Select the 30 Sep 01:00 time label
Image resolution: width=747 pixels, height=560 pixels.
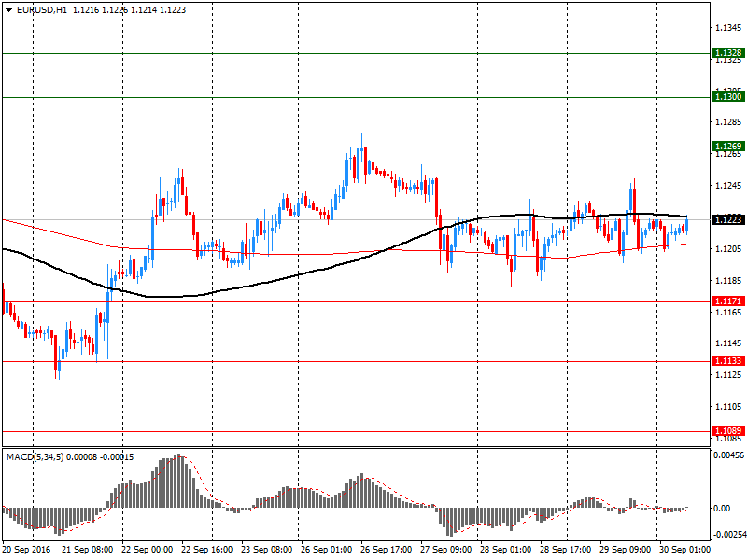pos(684,550)
